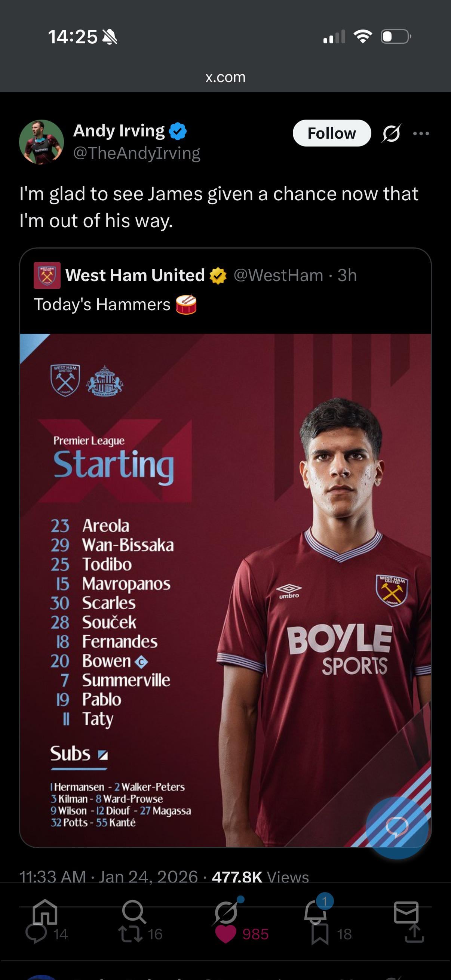Viewport: 451px width, 980px height.
Task: Tap West Ham crest avatar in quoted post
Action: (47, 275)
